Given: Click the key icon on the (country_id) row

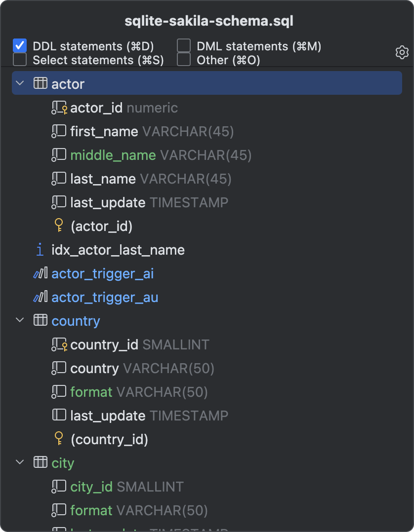Looking at the screenshot, I should coord(59,439).
